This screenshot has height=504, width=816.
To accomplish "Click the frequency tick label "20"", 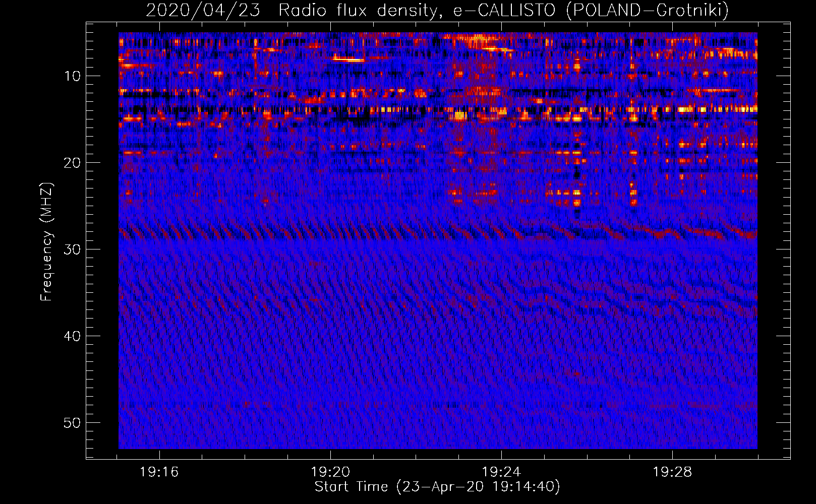I will coord(73,163).
